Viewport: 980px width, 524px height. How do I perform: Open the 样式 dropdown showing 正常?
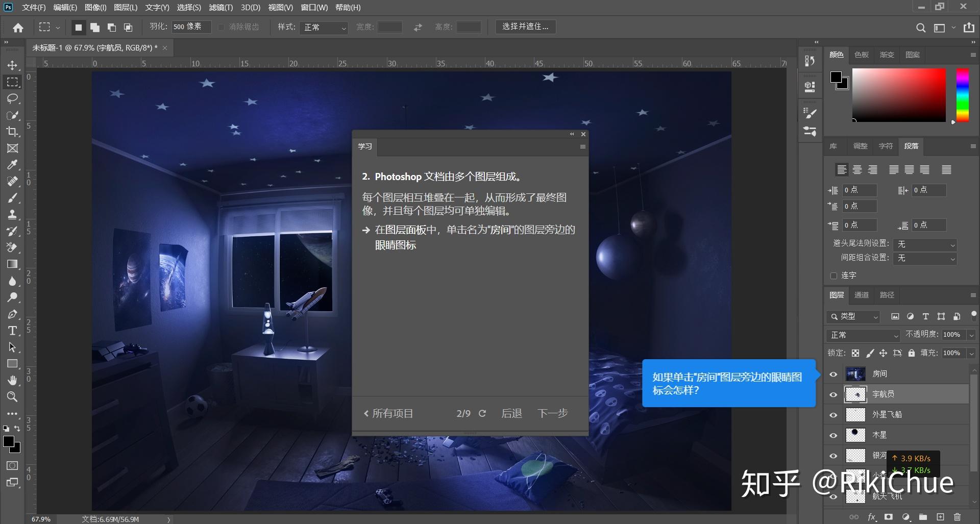[x=325, y=28]
